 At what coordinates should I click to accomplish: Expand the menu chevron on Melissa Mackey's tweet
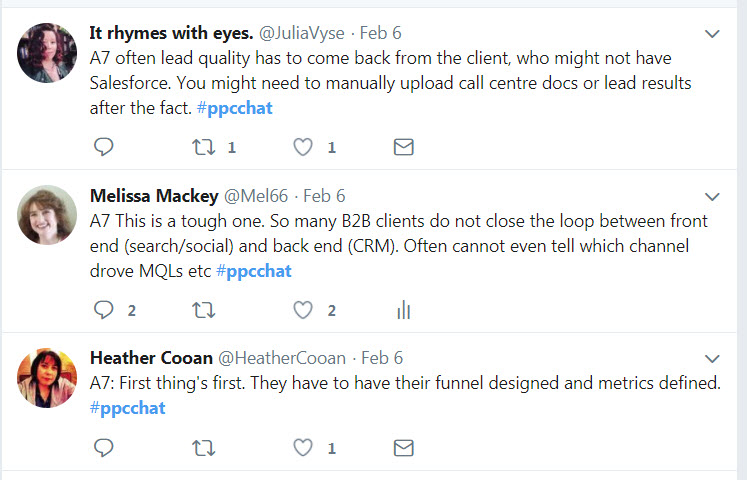[712, 197]
